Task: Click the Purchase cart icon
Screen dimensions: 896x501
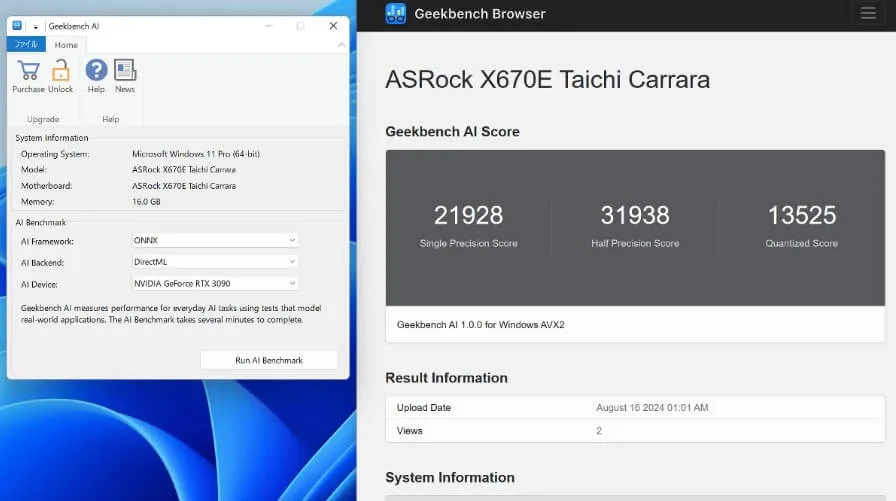Action: pyautogui.click(x=28, y=71)
